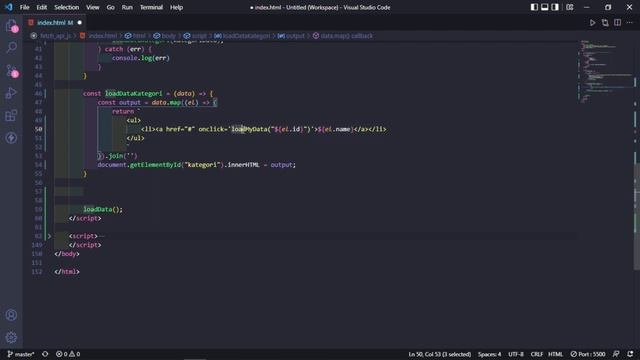Click console.log(err) on line 42
Image resolution: width=640 pixels, height=360 pixels.
pyautogui.click(x=141, y=58)
